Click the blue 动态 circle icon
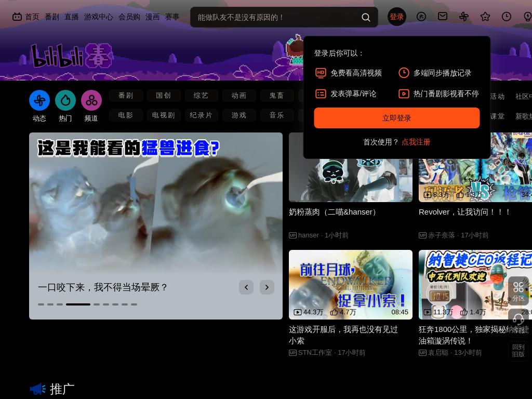The width and height of the screenshot is (532, 399). [x=39, y=100]
